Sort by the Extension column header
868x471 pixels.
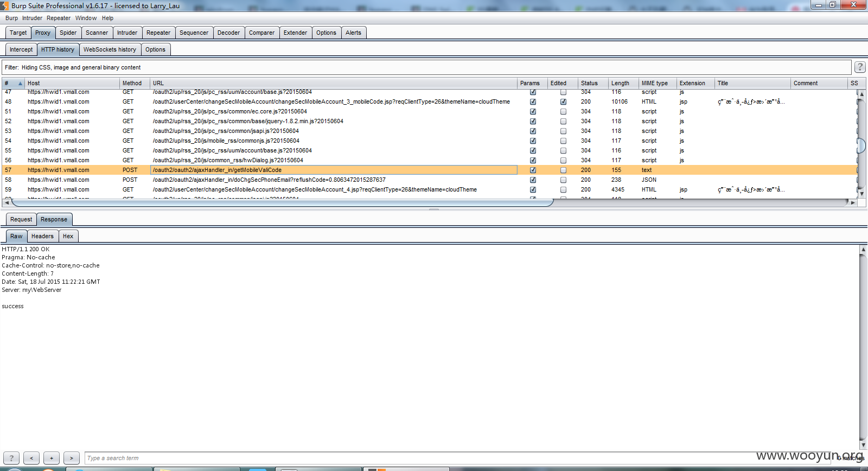tap(695, 83)
